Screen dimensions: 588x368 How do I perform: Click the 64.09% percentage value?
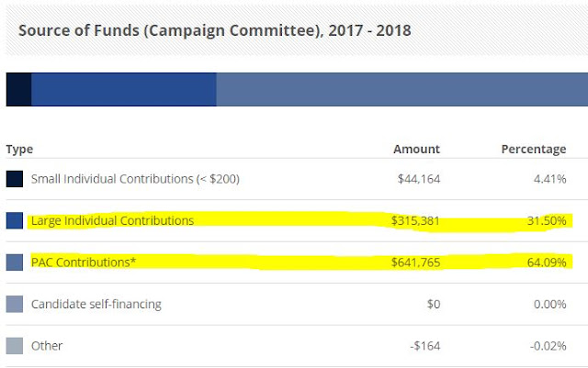pos(546,262)
